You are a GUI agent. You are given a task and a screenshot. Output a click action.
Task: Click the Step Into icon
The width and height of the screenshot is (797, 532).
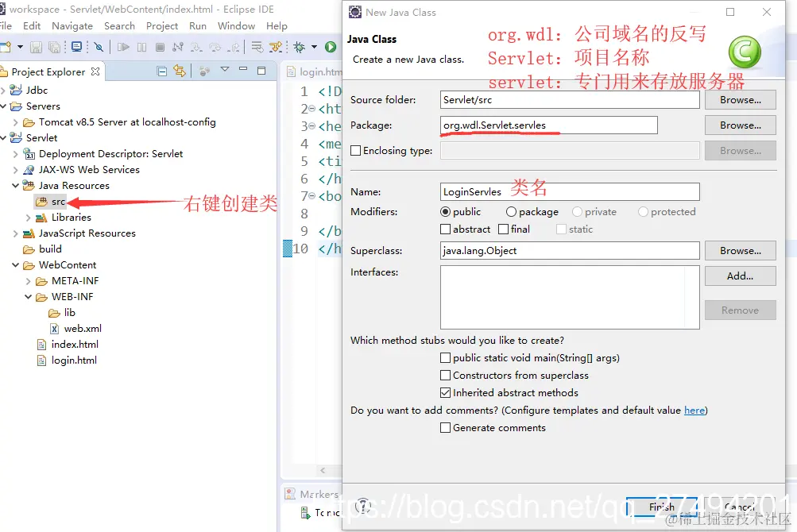point(196,48)
